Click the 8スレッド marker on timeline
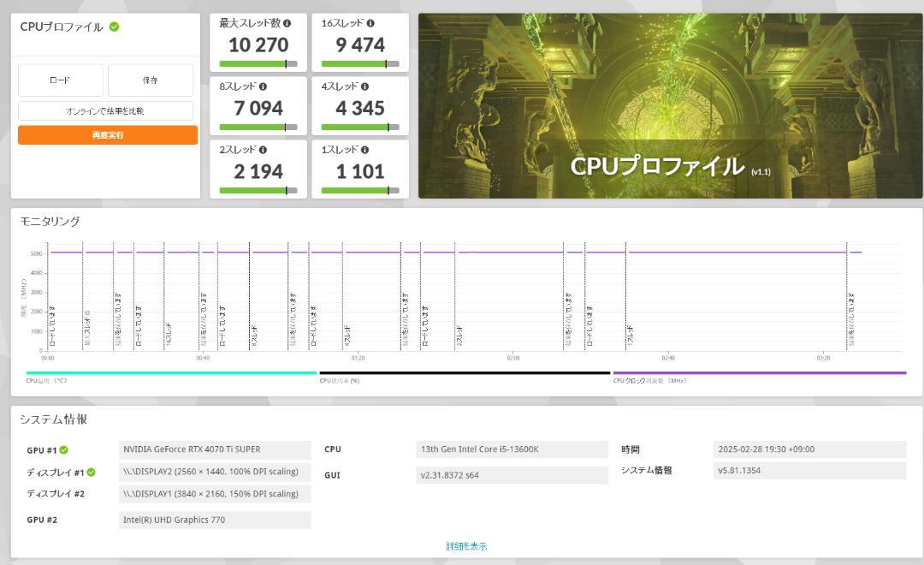 pyautogui.click(x=254, y=336)
